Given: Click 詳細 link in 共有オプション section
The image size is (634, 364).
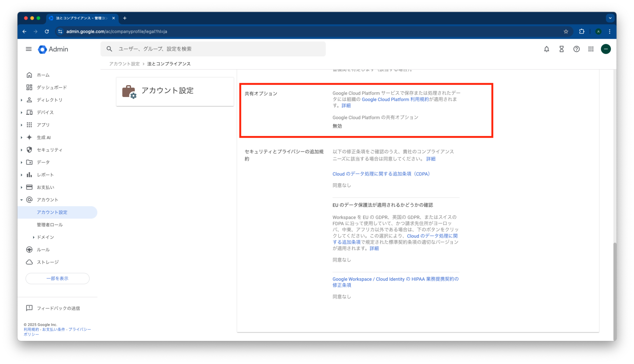Looking at the screenshot, I should click(346, 106).
